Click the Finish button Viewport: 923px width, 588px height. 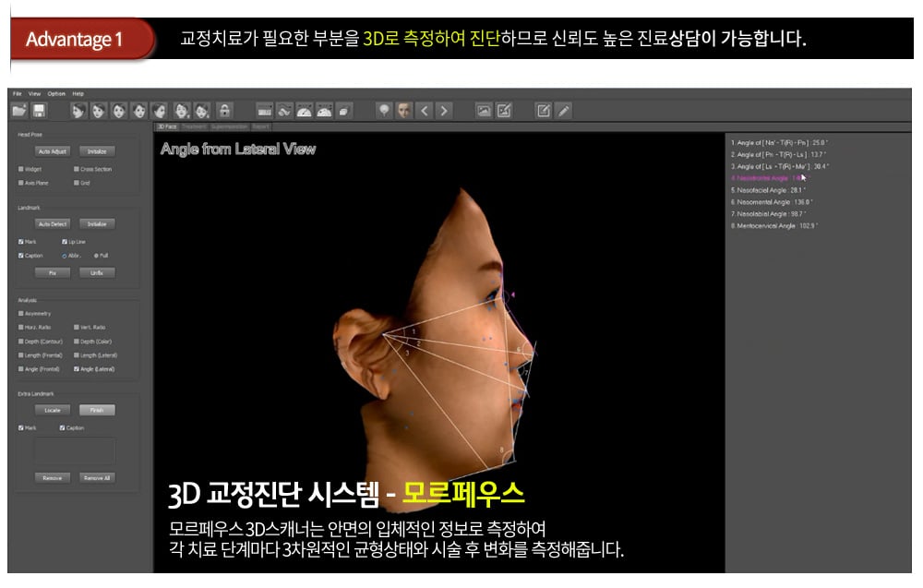click(x=97, y=410)
